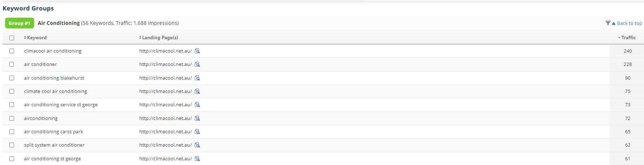Click preview icon for 'air conditioning blakehurst'
644x165 pixels.
(197, 78)
